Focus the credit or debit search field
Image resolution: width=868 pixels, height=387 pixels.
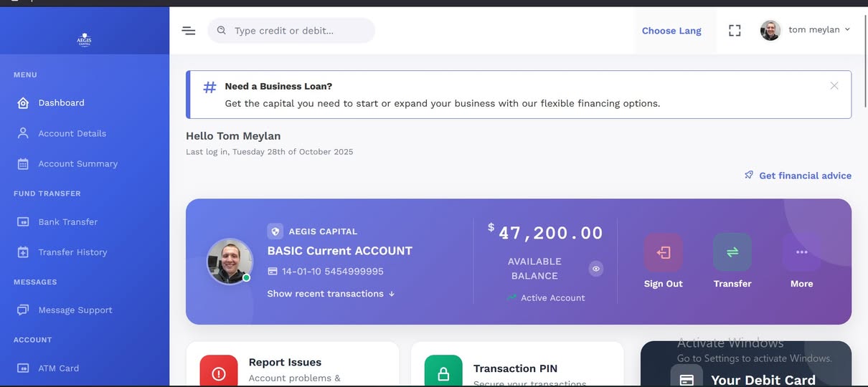click(x=291, y=30)
